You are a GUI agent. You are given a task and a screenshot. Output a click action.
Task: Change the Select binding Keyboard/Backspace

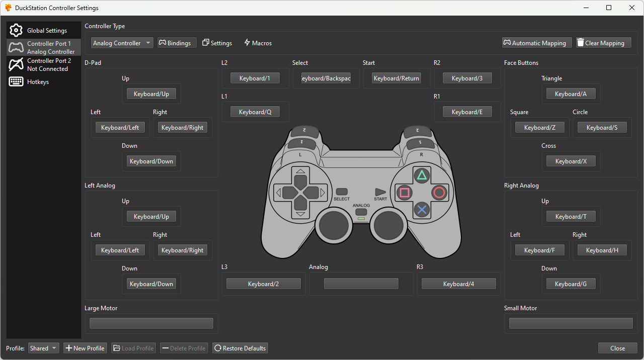(326, 78)
